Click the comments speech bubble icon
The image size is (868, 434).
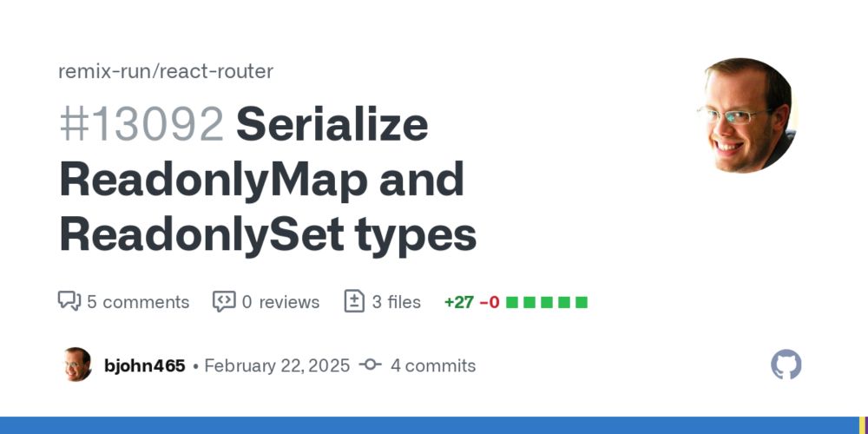[69, 301]
